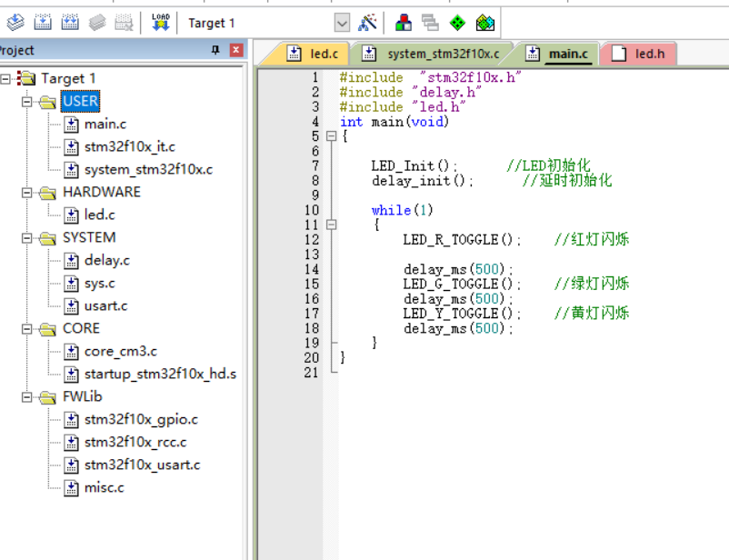Image resolution: width=729 pixels, height=560 pixels.
Task: Select sys.c in the project tree
Action: 99,283
